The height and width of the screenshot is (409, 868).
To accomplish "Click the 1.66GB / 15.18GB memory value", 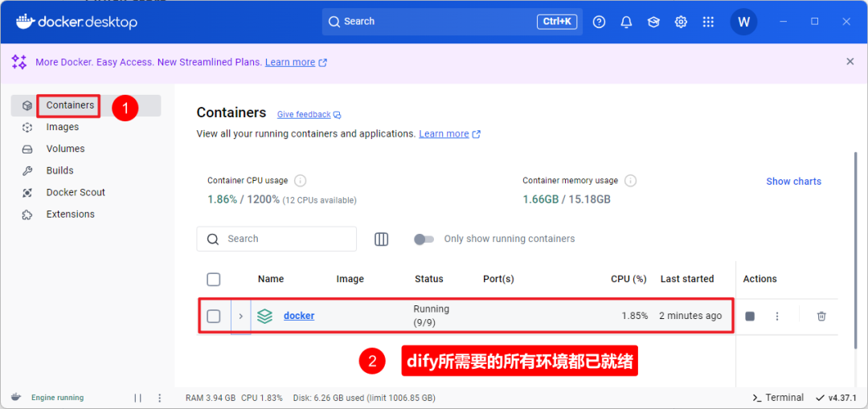I will (567, 199).
